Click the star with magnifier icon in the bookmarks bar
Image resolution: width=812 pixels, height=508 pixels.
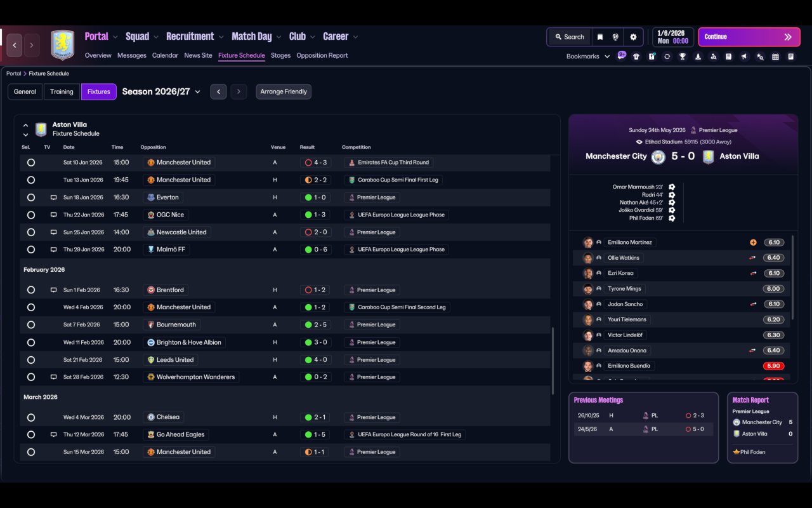coord(760,57)
